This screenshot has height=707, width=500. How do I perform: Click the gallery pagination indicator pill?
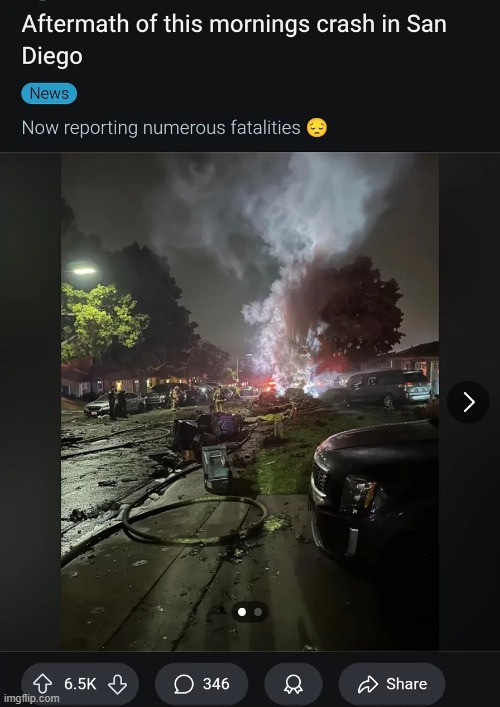point(250,612)
